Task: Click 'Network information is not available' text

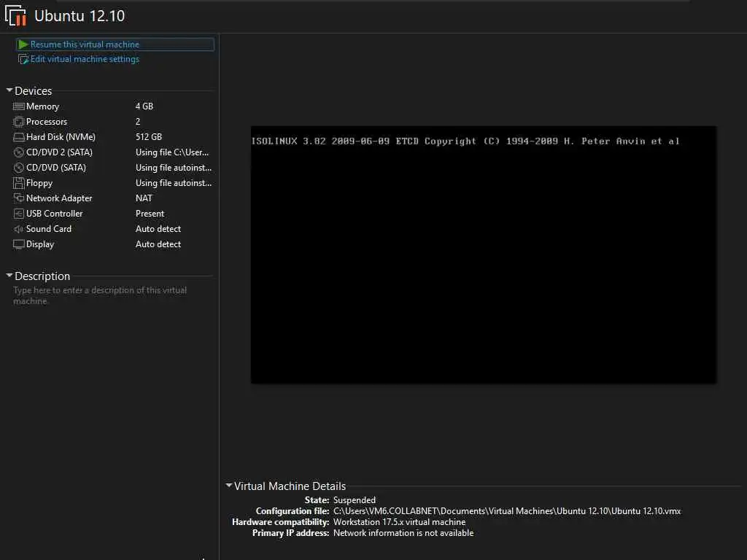Action: 403,533
